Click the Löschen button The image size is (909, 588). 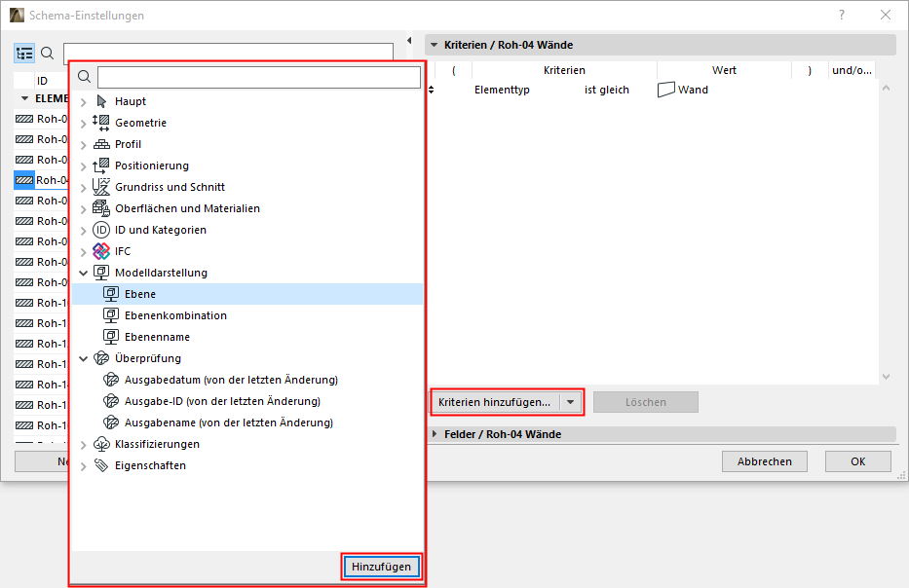[646, 402]
